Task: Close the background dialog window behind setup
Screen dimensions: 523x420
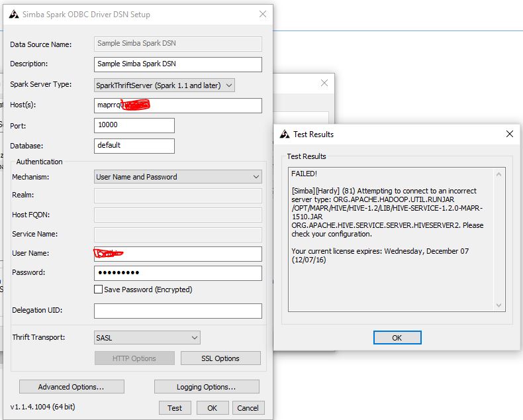Action: (324, 83)
